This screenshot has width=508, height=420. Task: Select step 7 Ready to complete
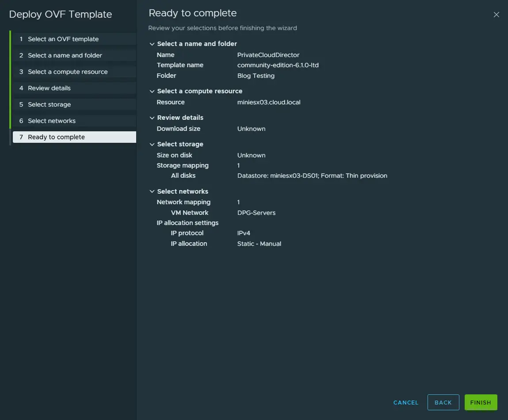click(x=56, y=137)
